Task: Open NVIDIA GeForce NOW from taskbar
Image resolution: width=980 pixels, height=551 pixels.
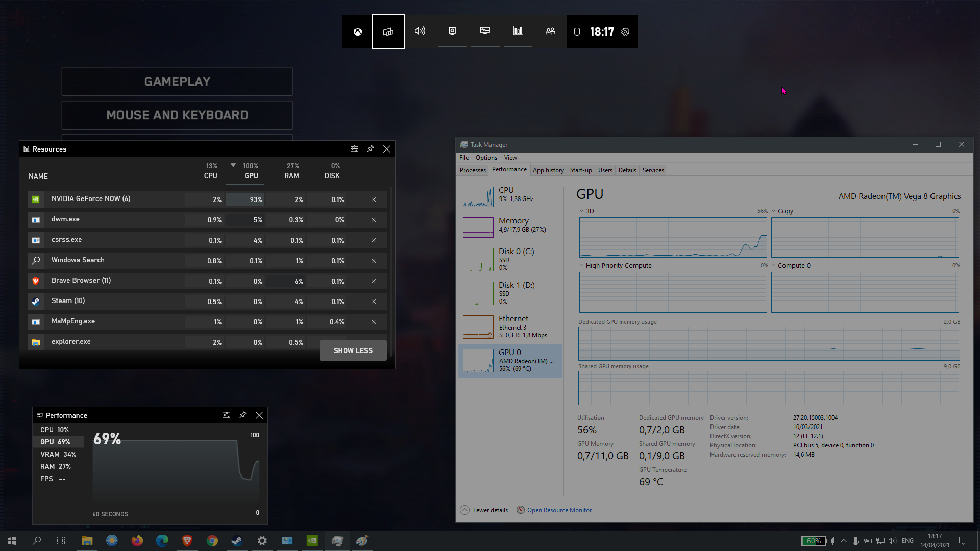Action: coord(312,541)
